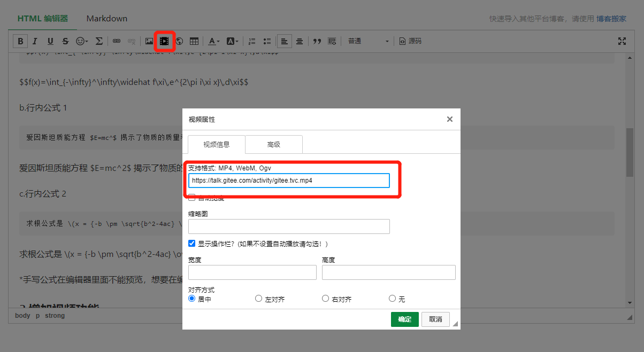Click the insert image icon
Viewport: 644px width, 352px height.
(149, 41)
